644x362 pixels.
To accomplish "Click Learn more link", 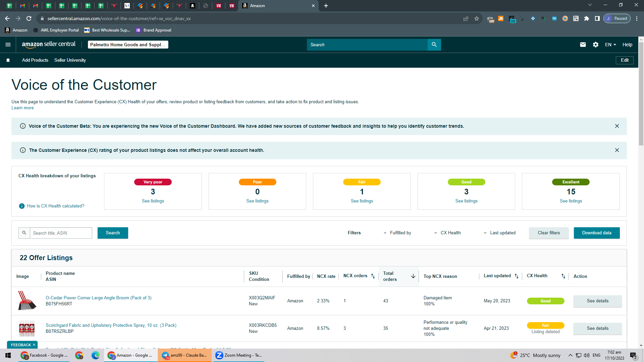I will [22, 108].
